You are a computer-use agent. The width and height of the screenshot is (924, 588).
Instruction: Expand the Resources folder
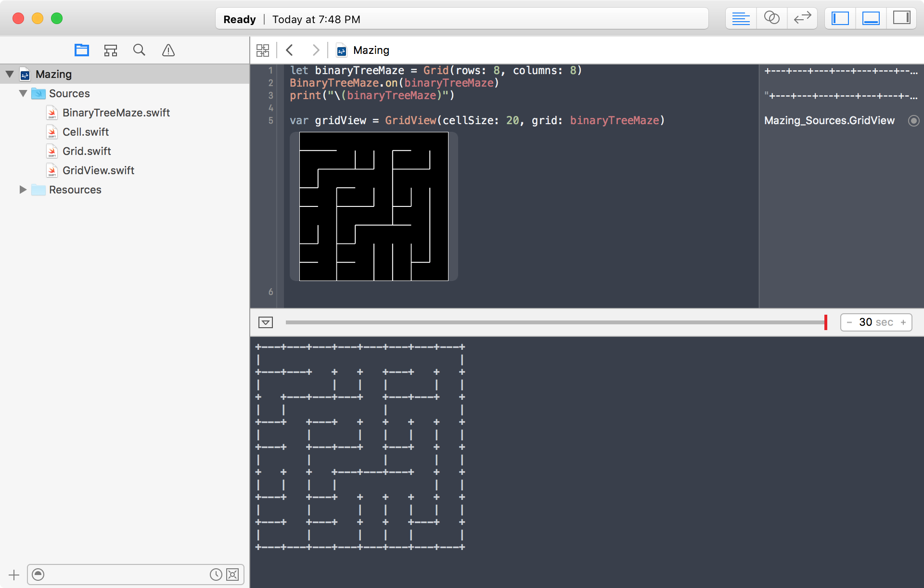point(23,190)
